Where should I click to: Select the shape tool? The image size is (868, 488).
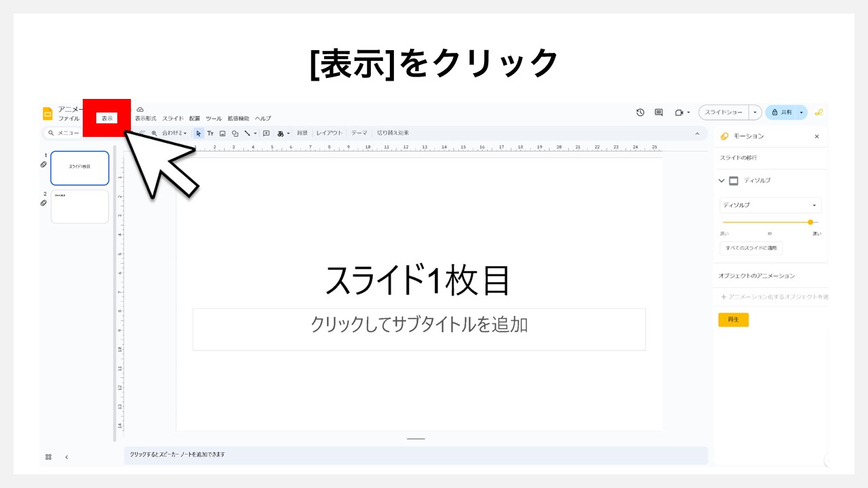pyautogui.click(x=234, y=133)
